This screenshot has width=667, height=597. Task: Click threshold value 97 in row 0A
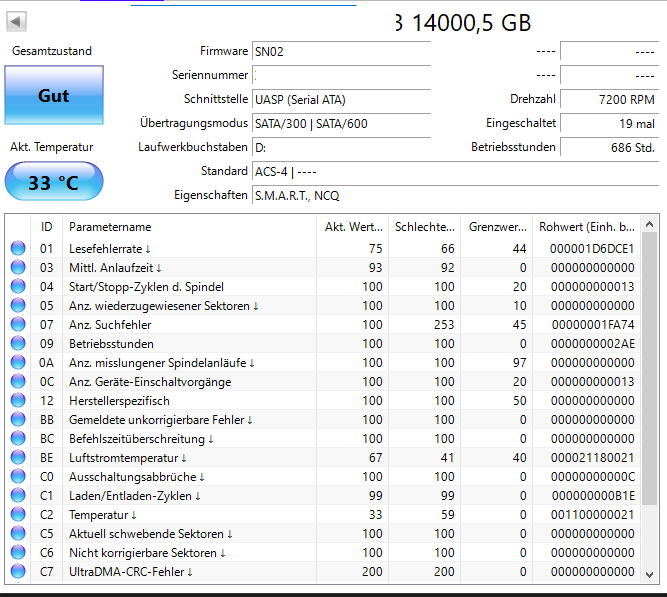click(x=519, y=363)
